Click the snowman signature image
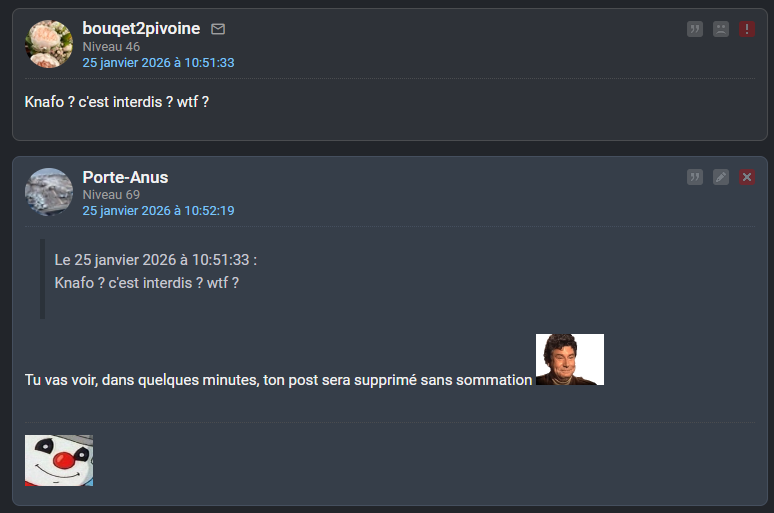774x513 pixels. click(59, 460)
